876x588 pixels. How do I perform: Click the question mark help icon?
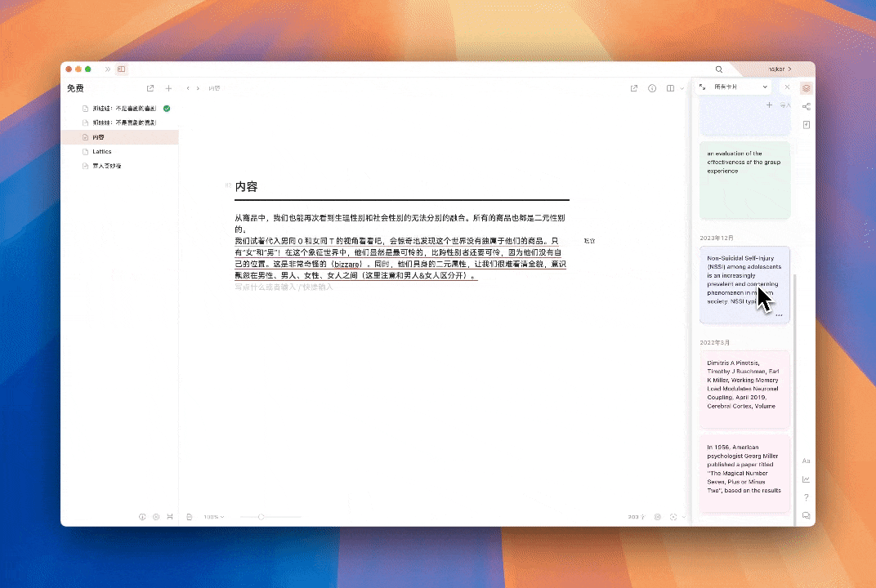pyautogui.click(x=807, y=497)
